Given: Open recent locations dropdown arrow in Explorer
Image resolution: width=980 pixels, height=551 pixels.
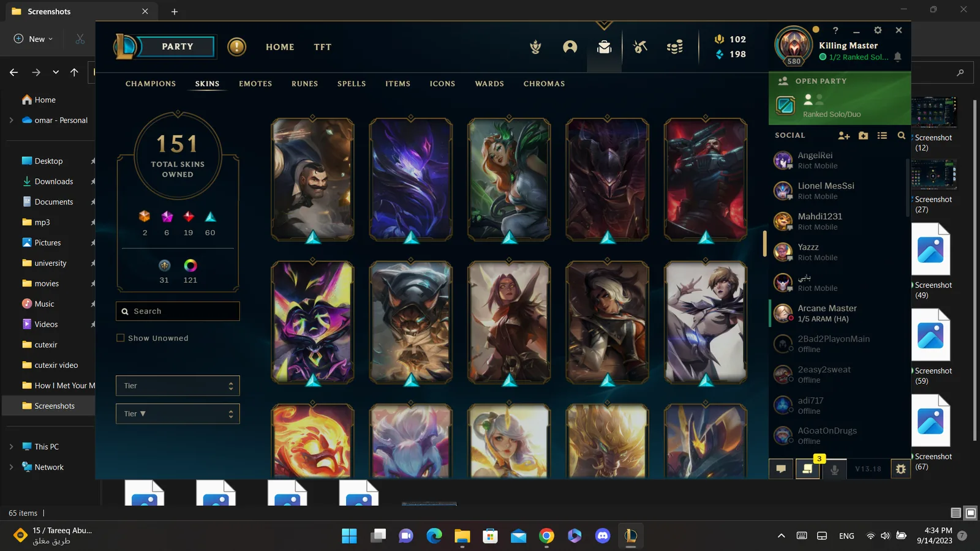Looking at the screenshot, I should click(x=56, y=72).
